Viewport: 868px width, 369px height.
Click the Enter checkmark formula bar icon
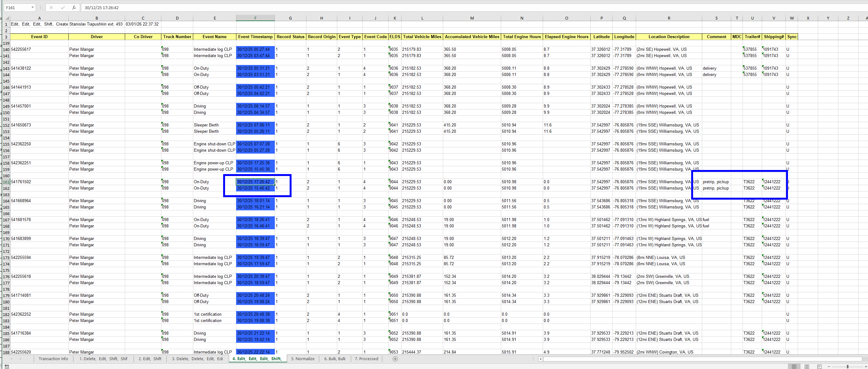[63, 8]
